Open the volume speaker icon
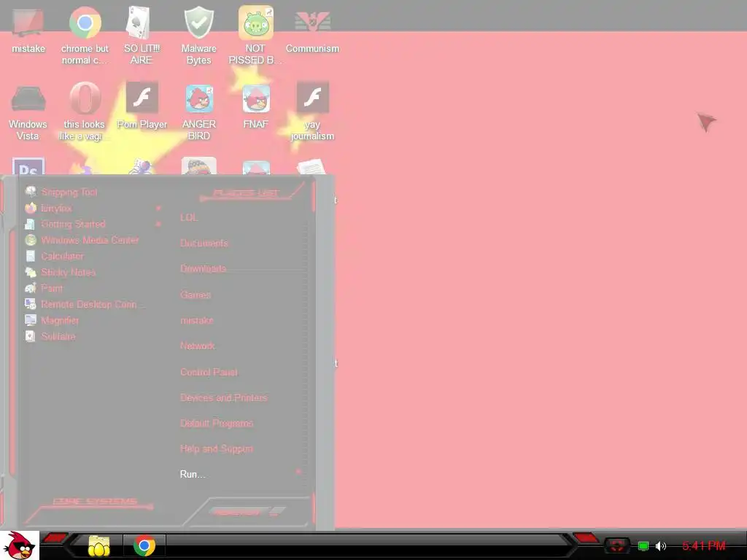 (661, 545)
